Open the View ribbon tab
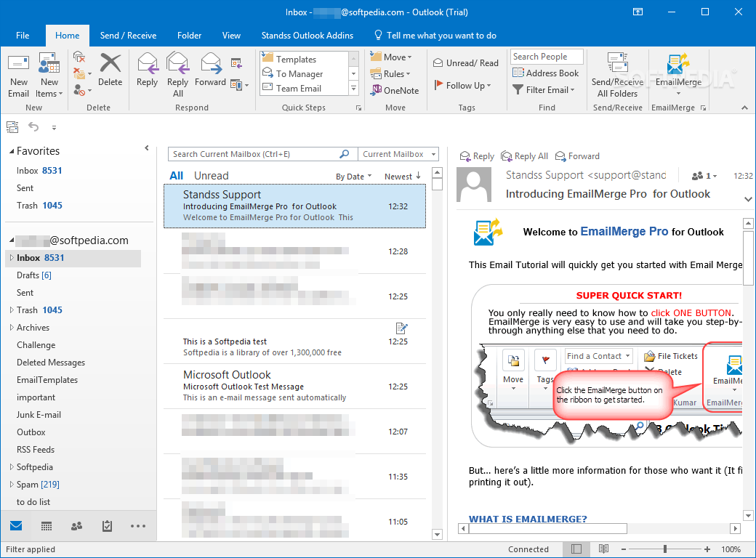The width and height of the screenshot is (756, 558). (x=231, y=36)
